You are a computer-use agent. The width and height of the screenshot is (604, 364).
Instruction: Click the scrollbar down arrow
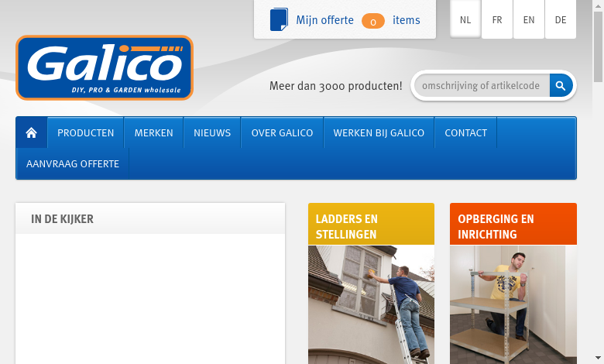[599, 358]
